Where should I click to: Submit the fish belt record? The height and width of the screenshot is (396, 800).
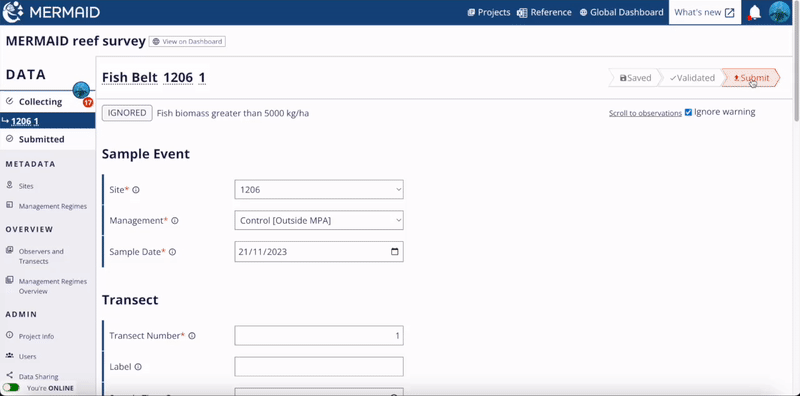(751, 78)
